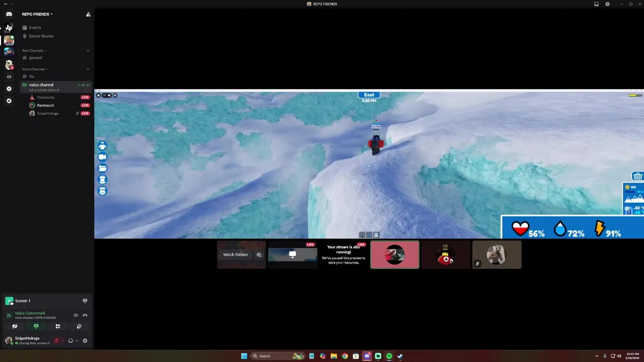Open the Discord inbox icon in the title bar
The height and width of the screenshot is (362, 644).
tap(596, 4)
